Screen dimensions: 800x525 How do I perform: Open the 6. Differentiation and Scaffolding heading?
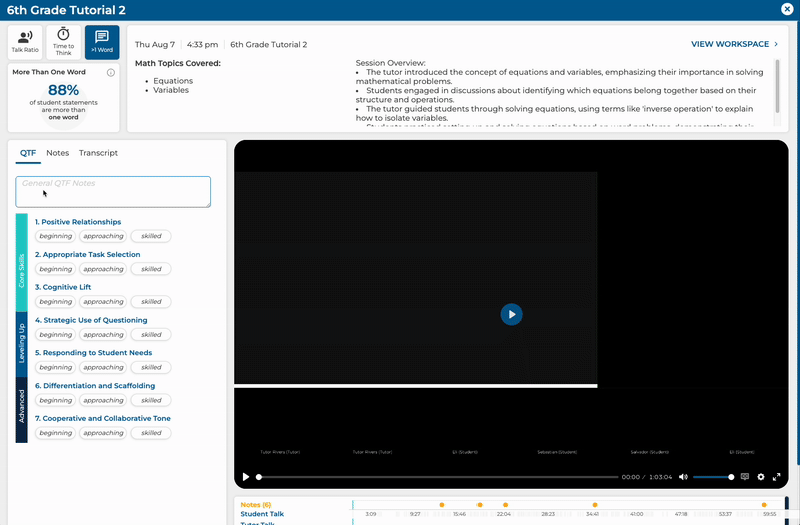(x=95, y=386)
